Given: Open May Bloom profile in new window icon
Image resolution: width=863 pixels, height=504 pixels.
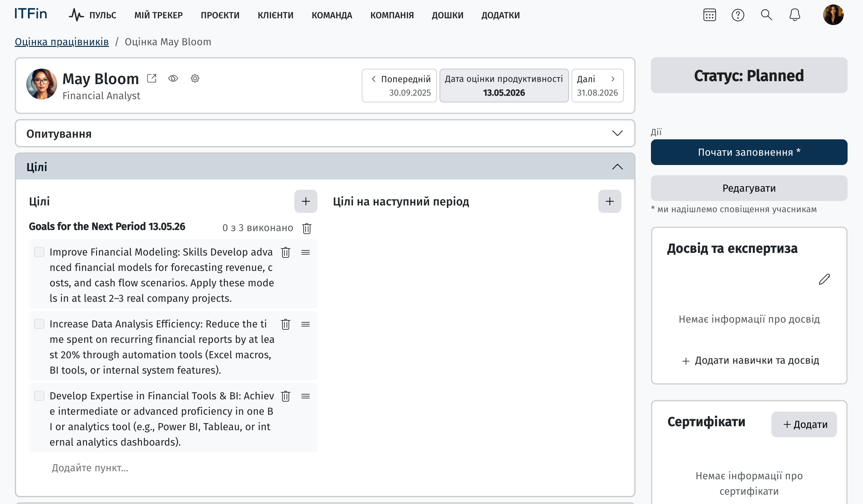Looking at the screenshot, I should pyautogui.click(x=151, y=79).
